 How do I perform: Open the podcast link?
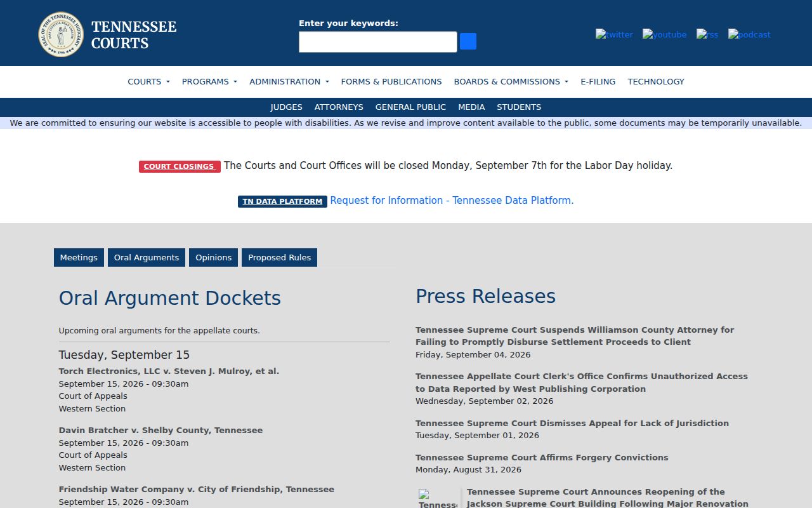(x=749, y=34)
